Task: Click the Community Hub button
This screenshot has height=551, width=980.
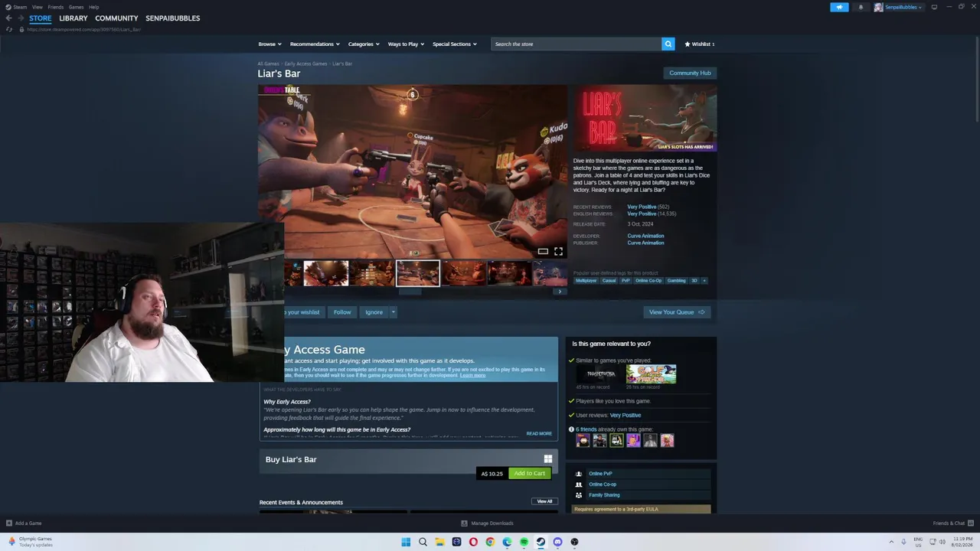Action: point(690,73)
